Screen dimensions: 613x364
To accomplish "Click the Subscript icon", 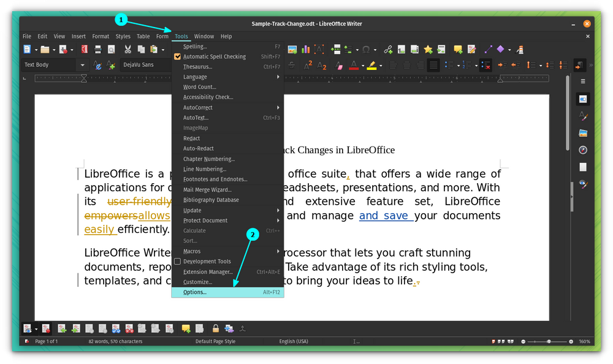I will point(322,66).
